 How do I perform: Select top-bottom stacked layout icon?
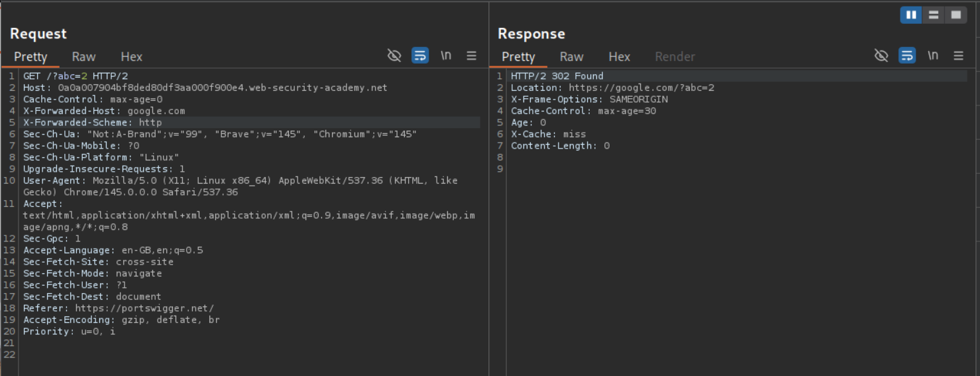tap(934, 15)
